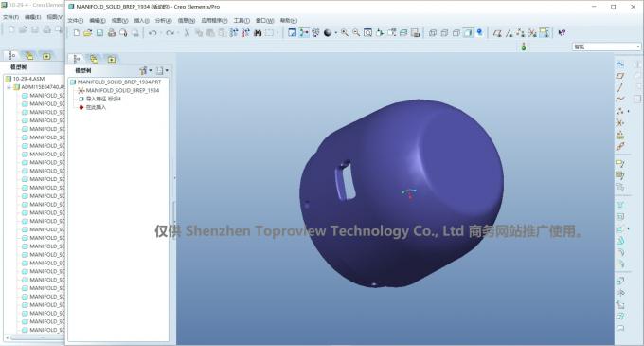Open the 编辑(E) menu in back window
644x346 pixels.
(32, 17)
